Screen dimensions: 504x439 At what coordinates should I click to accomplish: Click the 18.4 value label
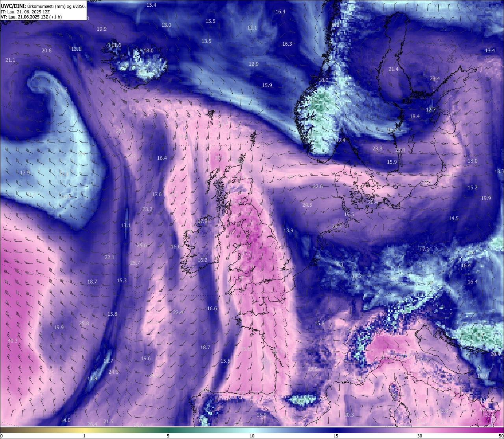415,116
